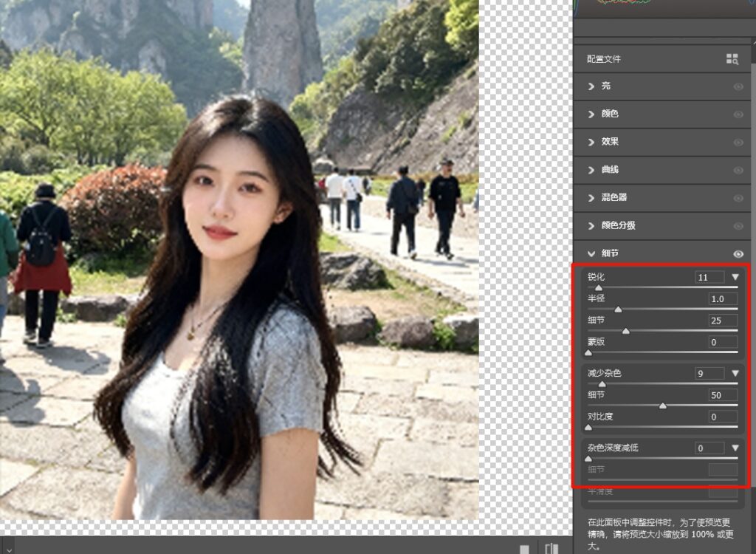Click the 半径 value field showing 1.0

pyautogui.click(x=722, y=298)
